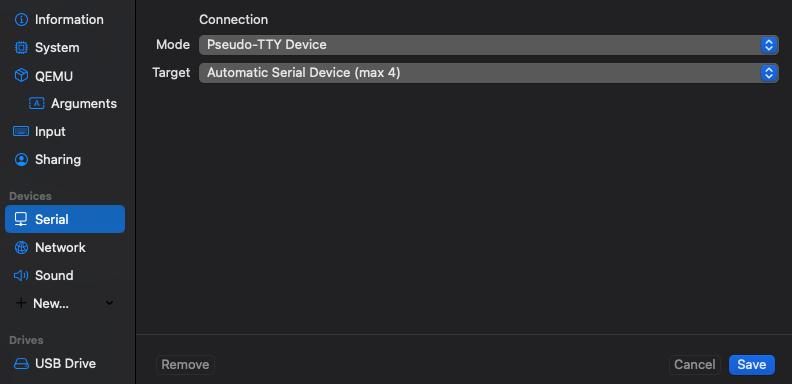Go to the Network settings label
This screenshot has height=384, width=792.
[60, 248]
